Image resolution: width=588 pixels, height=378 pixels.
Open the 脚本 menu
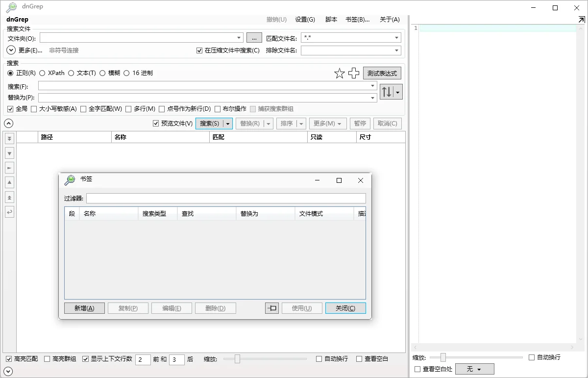click(331, 20)
